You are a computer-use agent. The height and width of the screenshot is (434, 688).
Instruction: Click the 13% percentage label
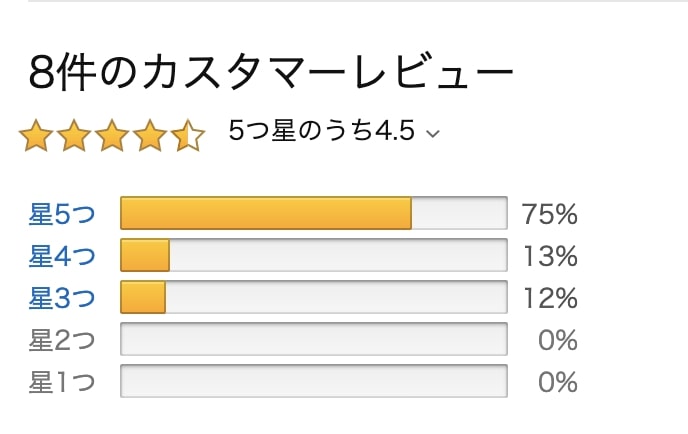click(x=550, y=256)
